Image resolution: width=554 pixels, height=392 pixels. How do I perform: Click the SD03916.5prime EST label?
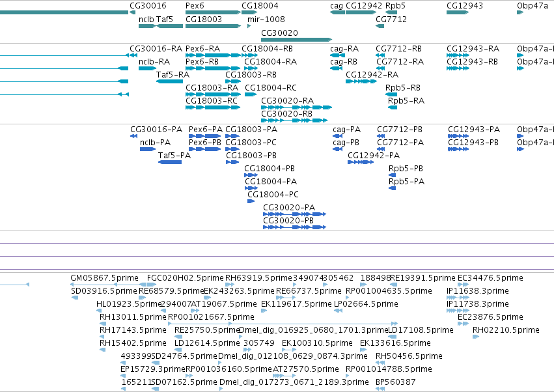(104, 291)
